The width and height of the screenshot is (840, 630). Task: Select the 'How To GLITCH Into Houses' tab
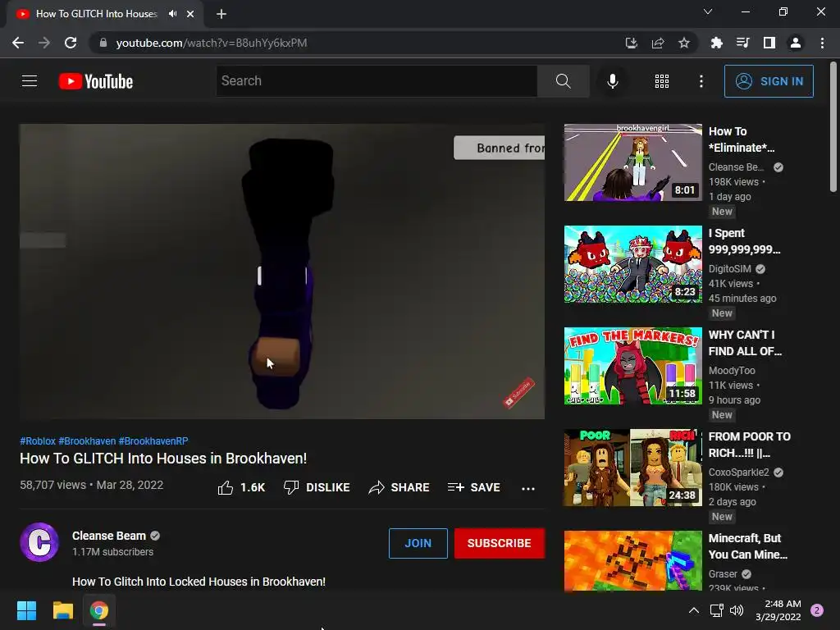(105, 14)
